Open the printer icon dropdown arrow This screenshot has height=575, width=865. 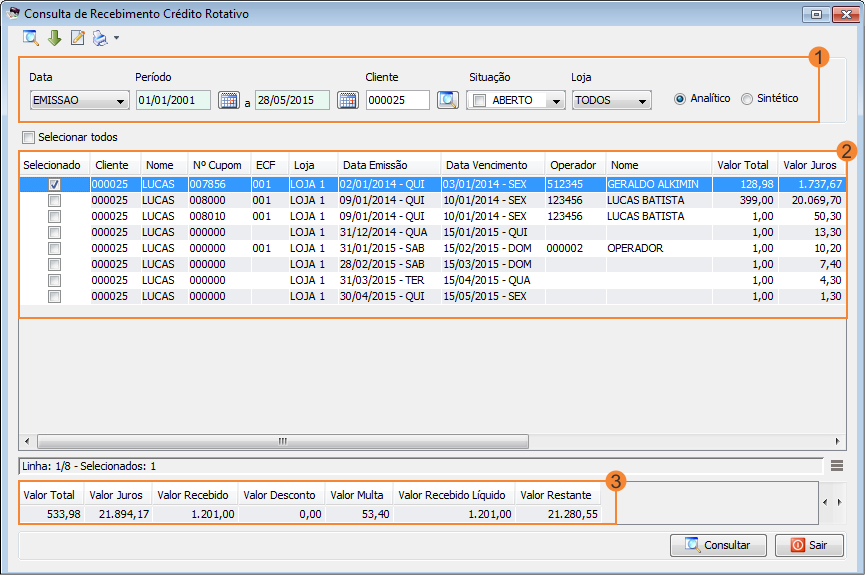coord(116,38)
